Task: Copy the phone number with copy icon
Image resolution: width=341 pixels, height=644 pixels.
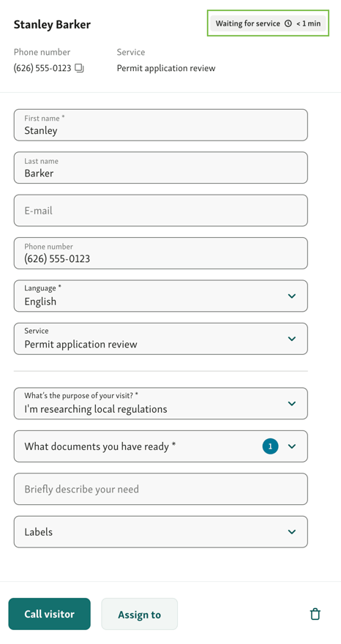Action: click(x=79, y=68)
